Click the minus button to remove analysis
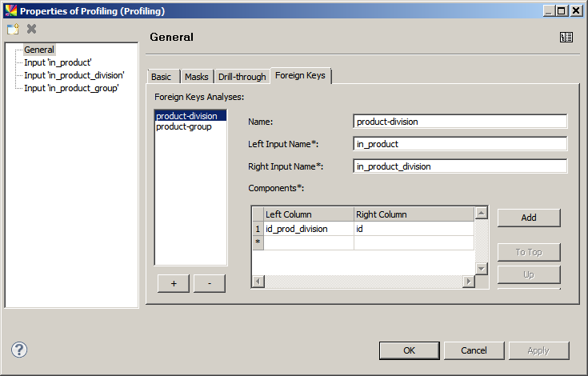 pos(209,284)
